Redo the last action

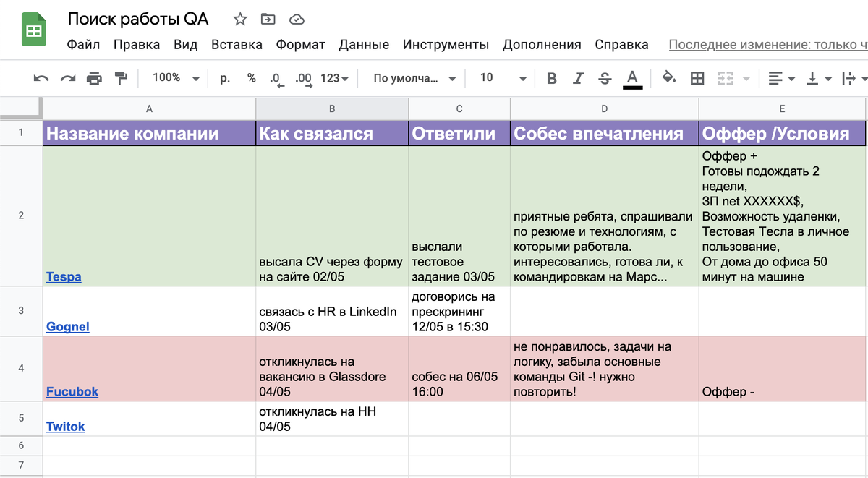pyautogui.click(x=67, y=78)
